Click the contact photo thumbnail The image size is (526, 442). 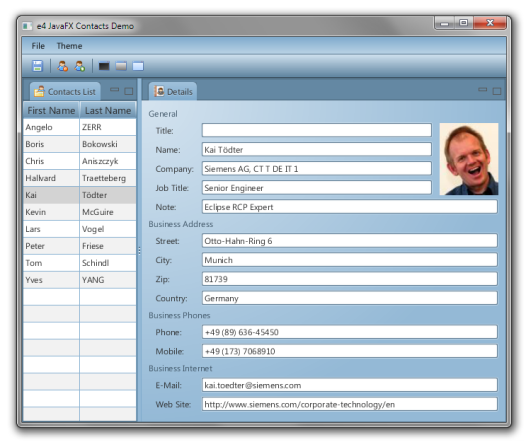click(x=469, y=159)
